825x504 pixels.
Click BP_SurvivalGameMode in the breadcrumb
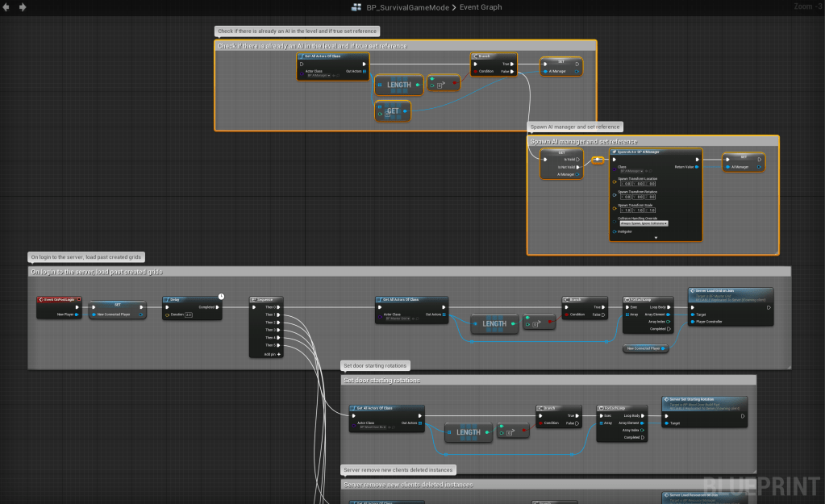(409, 7)
